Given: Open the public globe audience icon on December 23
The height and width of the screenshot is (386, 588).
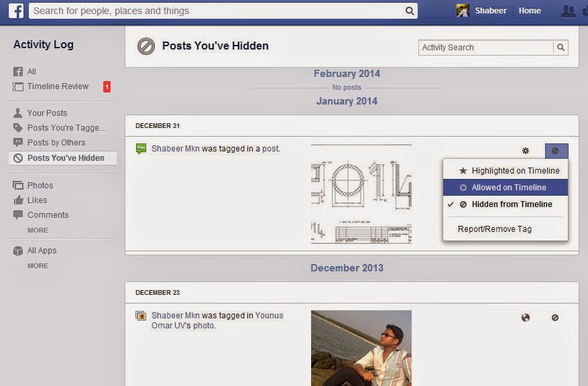Looking at the screenshot, I should [526, 318].
